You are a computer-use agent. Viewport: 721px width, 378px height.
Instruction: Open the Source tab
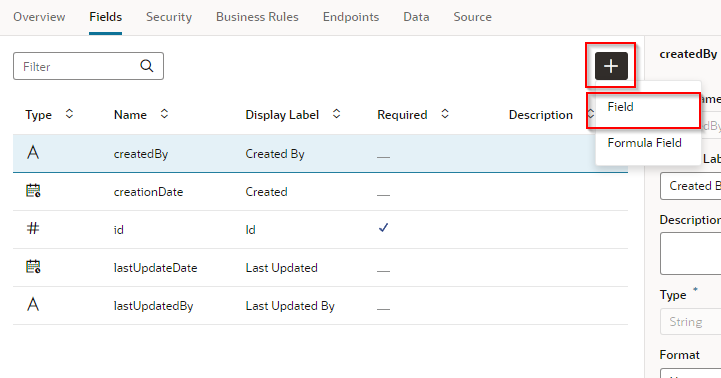[473, 17]
